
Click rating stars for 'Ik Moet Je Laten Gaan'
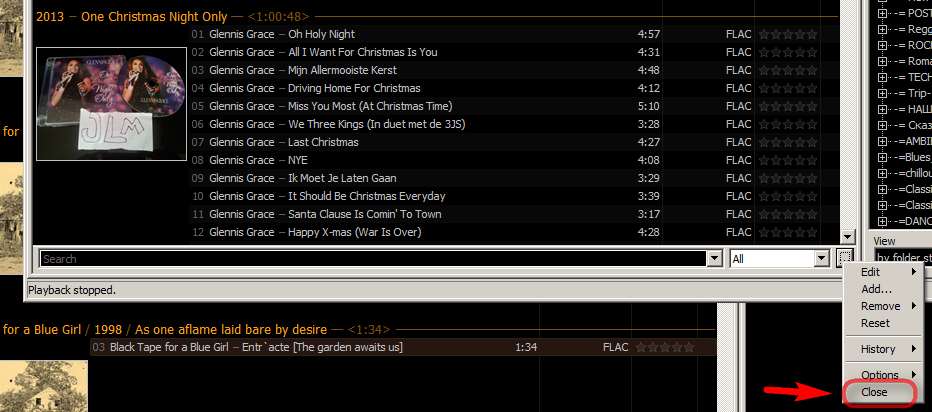click(x=788, y=178)
